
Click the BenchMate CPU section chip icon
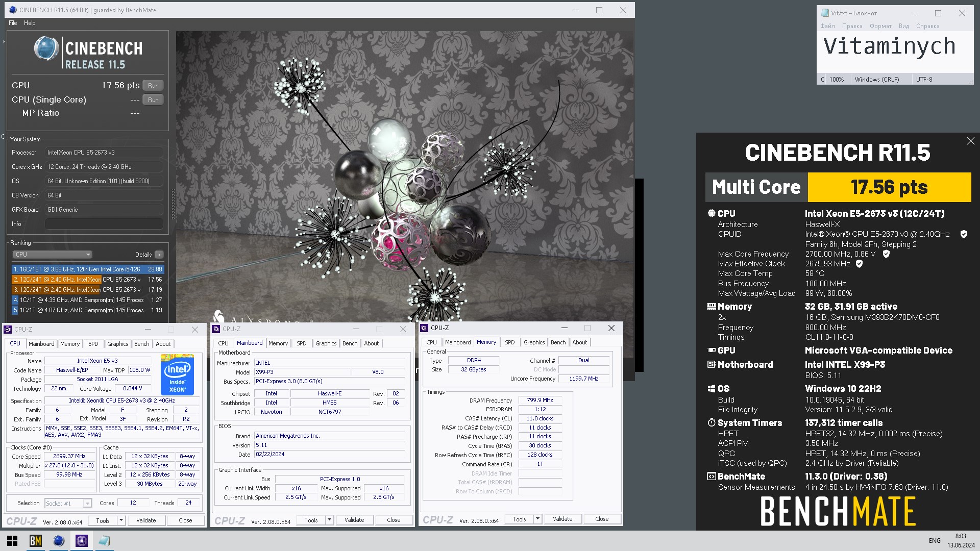pyautogui.click(x=712, y=213)
